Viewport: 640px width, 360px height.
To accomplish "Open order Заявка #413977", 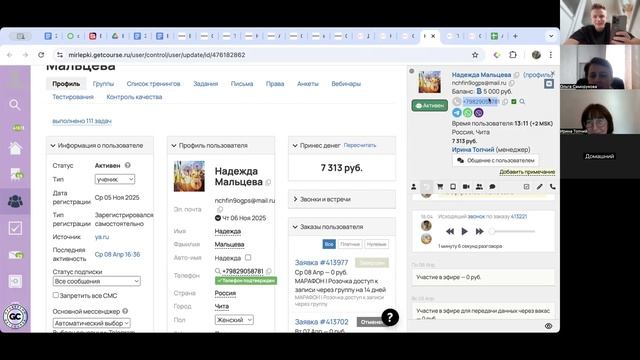I will pyautogui.click(x=321, y=262).
